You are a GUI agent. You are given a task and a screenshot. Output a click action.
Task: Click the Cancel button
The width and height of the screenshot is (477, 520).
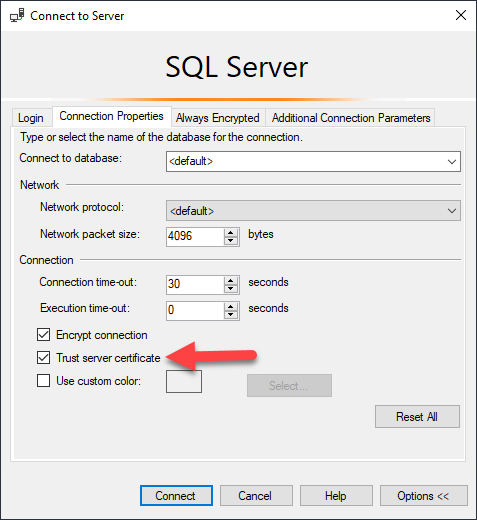pyautogui.click(x=256, y=496)
